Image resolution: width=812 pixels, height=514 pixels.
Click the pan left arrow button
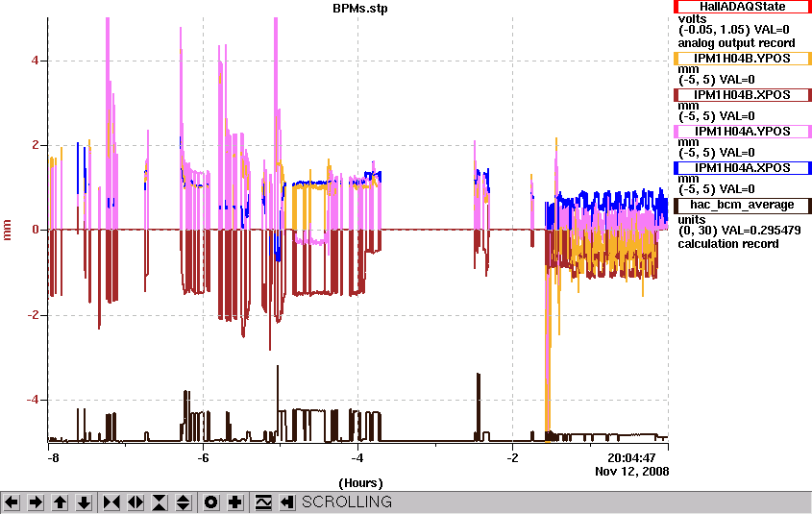12,502
